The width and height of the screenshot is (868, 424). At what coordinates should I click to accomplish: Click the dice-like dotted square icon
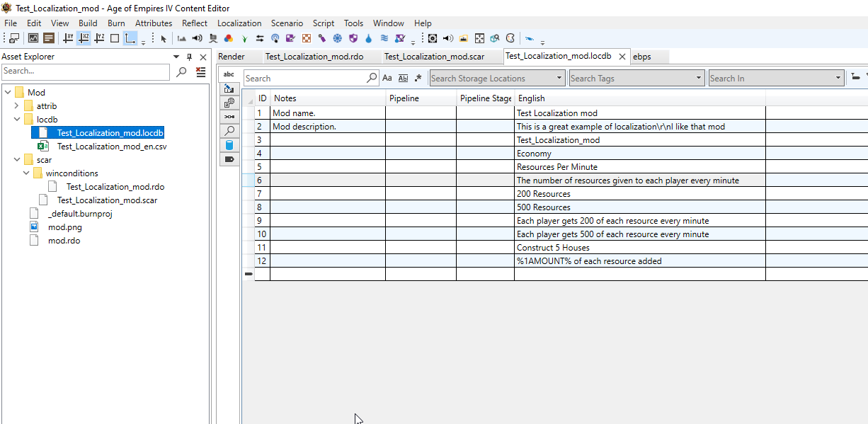(x=479, y=38)
